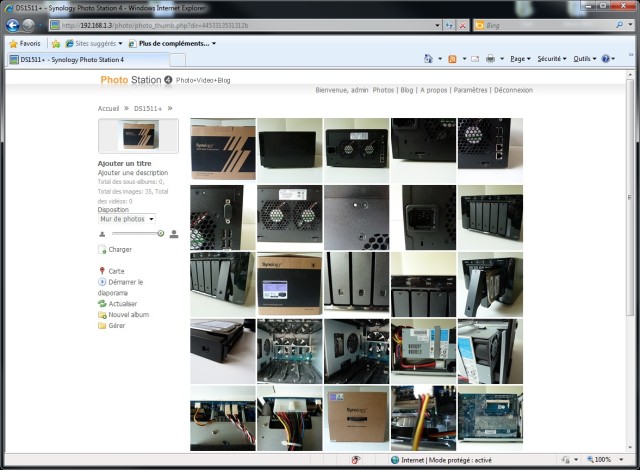Click the slideshow play icon
This screenshot has width=640, height=470.
point(102,282)
